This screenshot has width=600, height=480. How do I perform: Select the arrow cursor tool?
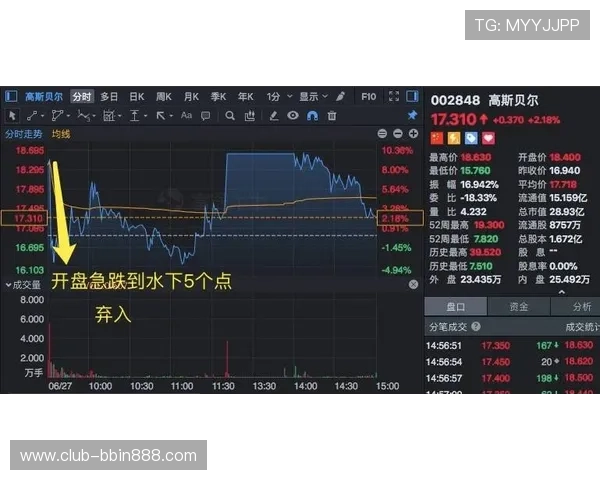click(12, 115)
